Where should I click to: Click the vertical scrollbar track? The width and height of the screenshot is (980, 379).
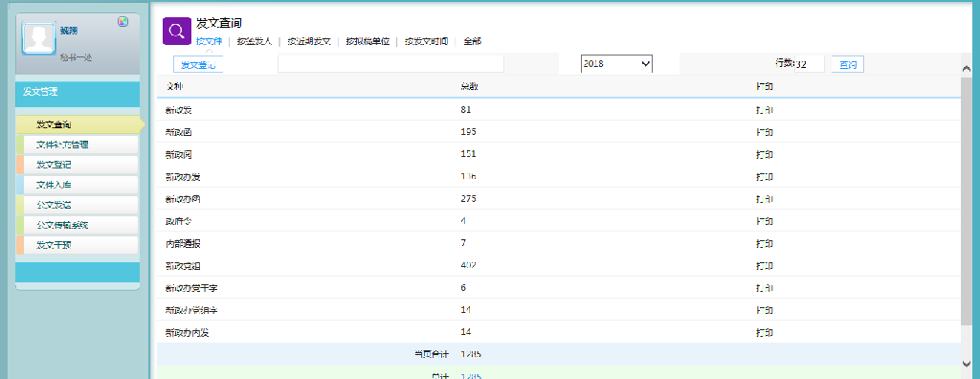(967, 215)
